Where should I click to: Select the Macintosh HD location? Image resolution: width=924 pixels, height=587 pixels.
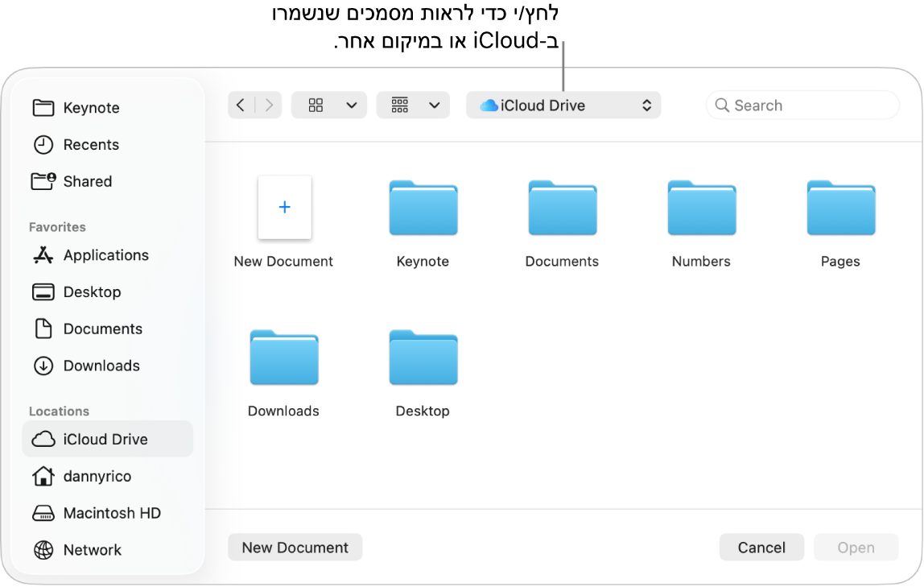pyautogui.click(x=107, y=513)
